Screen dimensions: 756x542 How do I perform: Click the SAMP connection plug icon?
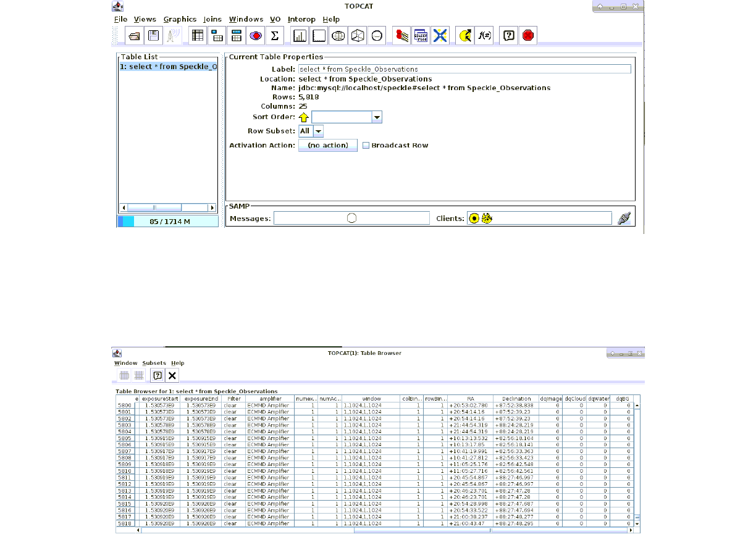pyautogui.click(x=624, y=219)
